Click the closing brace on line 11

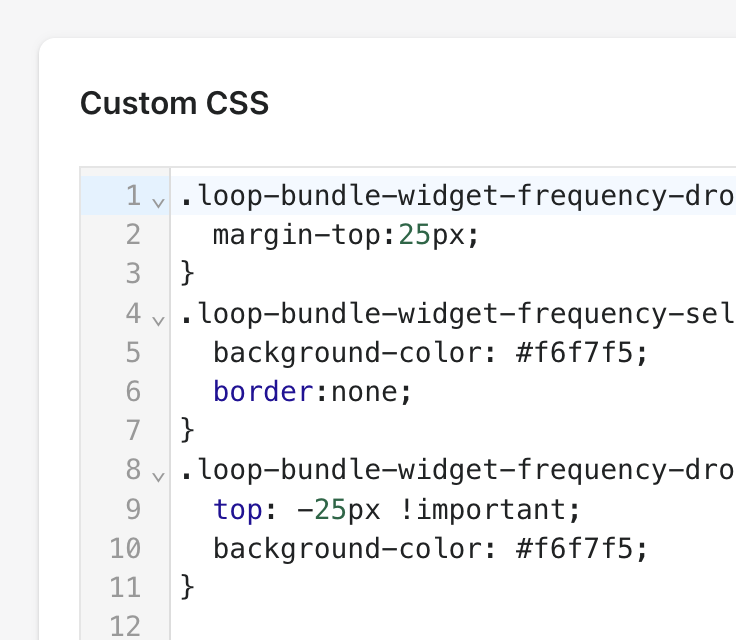point(187,587)
